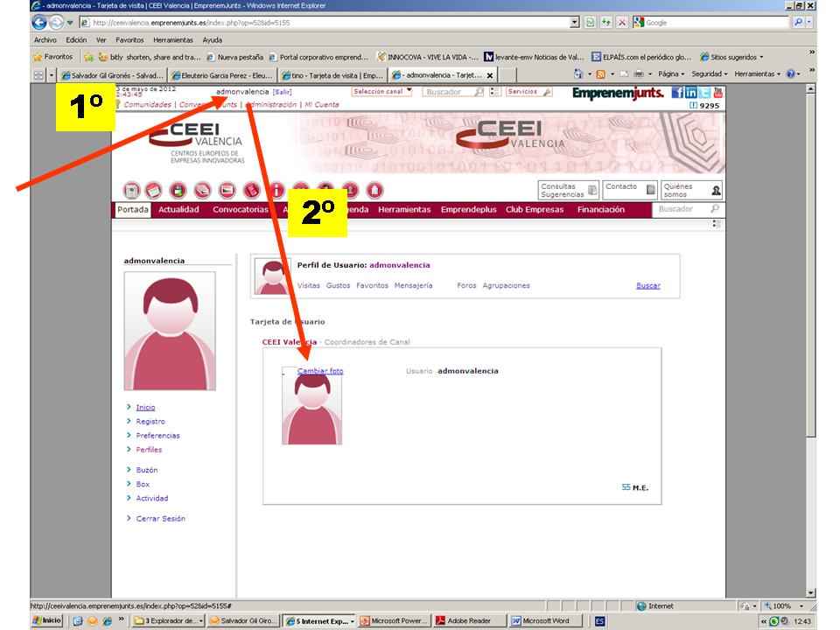Image resolution: width=840 pixels, height=630 pixels.
Task: Click the Buscador search field in red navbar
Action: click(681, 210)
